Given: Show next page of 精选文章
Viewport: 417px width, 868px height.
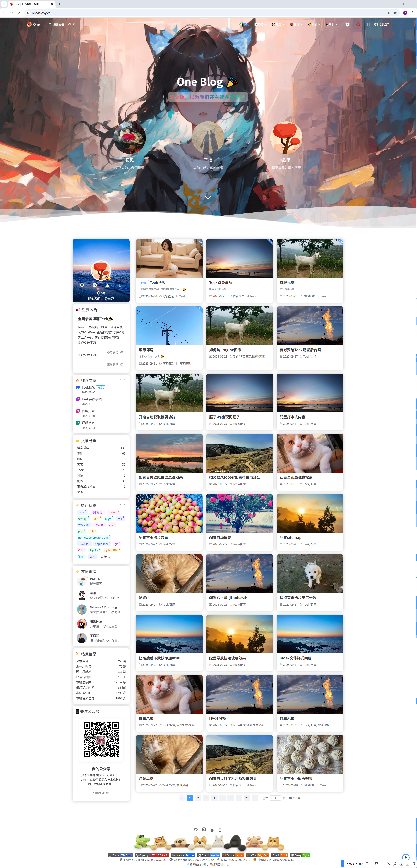Looking at the screenshot, I should coord(124,380).
